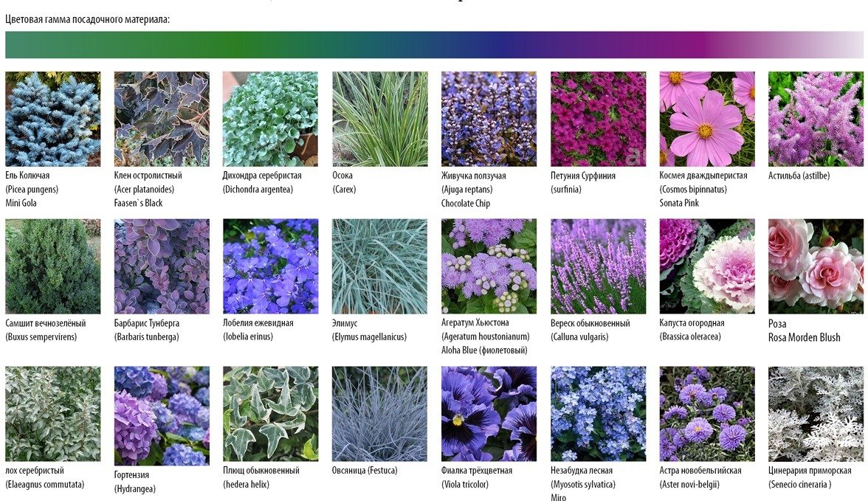Click the Viola tricolor pansy photo
868x501 pixels.
489,414
